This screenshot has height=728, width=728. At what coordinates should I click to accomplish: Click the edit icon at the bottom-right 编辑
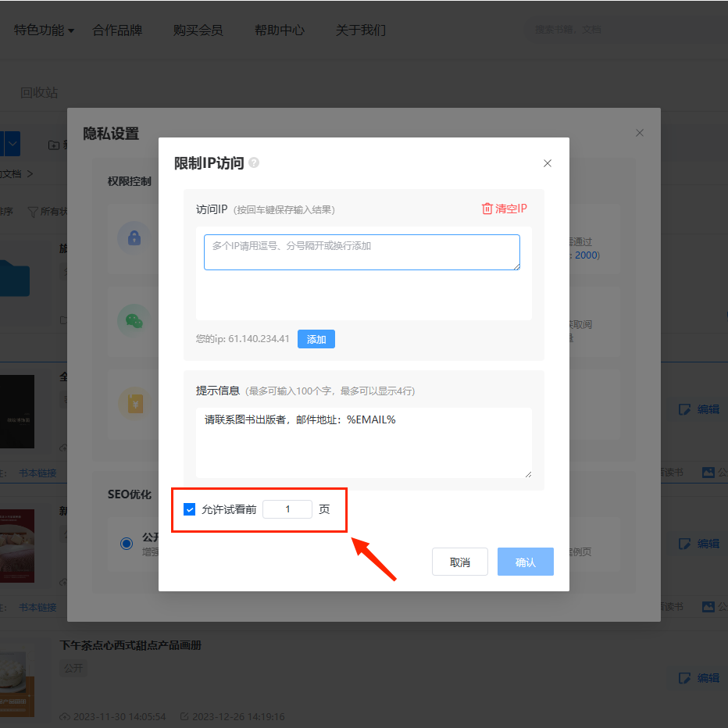tap(685, 678)
